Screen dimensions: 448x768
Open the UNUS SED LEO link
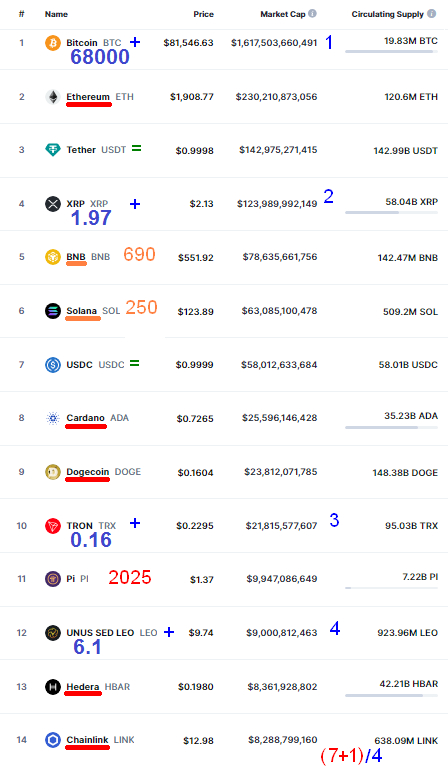point(100,633)
